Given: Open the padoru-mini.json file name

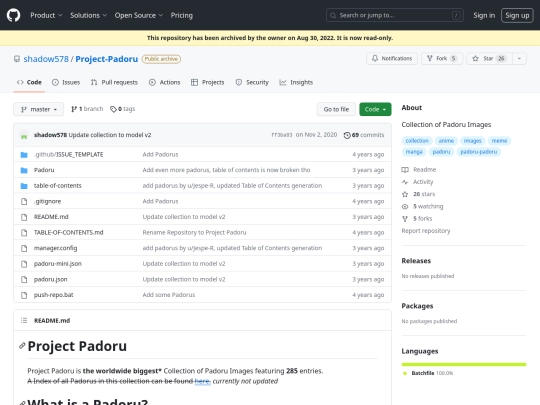Looking at the screenshot, I should [x=58, y=264].
